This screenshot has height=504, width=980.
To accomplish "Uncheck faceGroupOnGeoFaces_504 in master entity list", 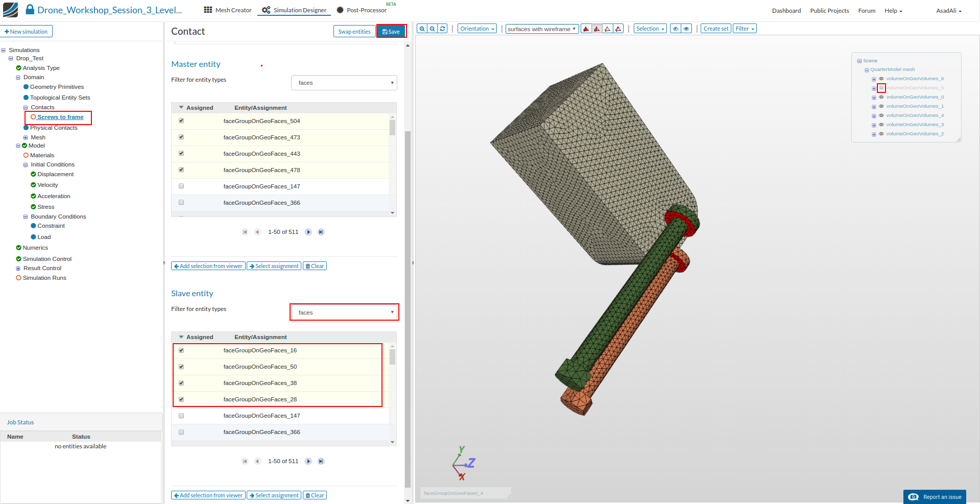I will pos(181,121).
